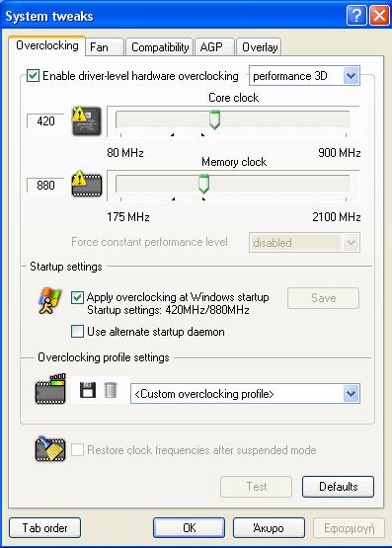Click the memory clock value field showing 880
The image size is (392, 548).
[x=45, y=185]
